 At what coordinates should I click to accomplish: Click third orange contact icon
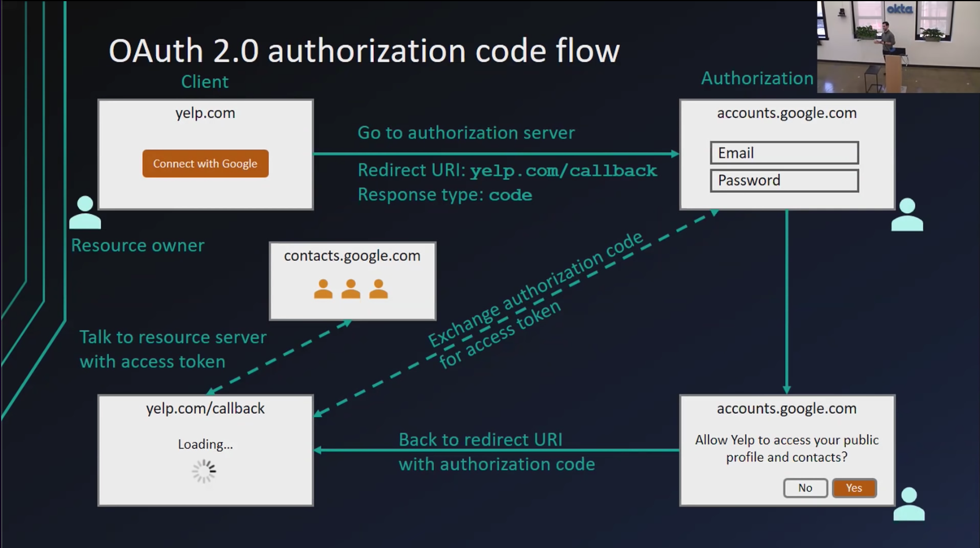point(378,288)
